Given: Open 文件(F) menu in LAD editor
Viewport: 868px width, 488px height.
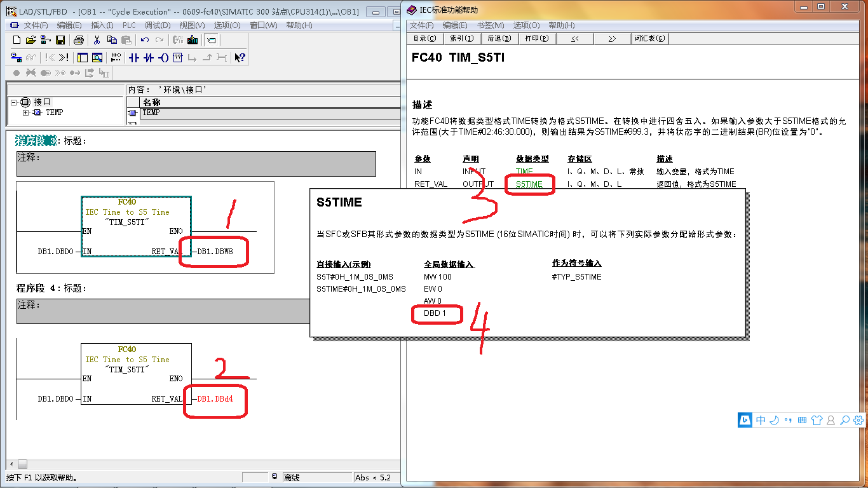Looking at the screenshot, I should pos(36,25).
